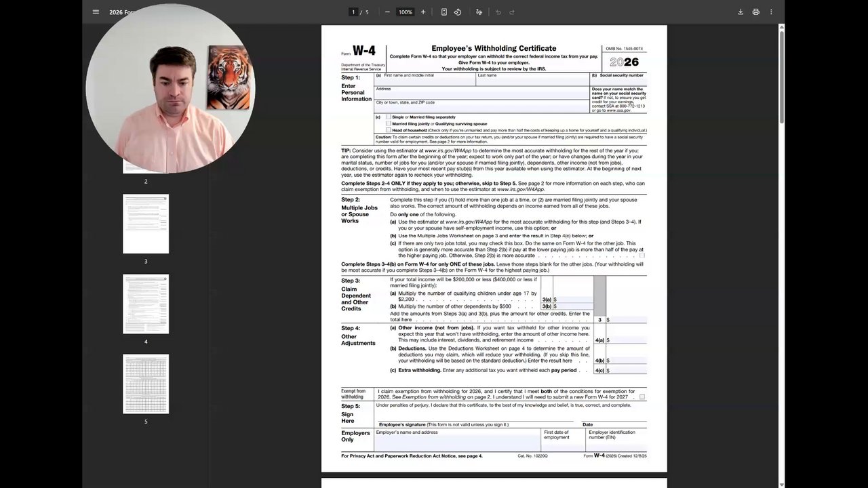Print the W-4 document

pyautogui.click(x=755, y=12)
